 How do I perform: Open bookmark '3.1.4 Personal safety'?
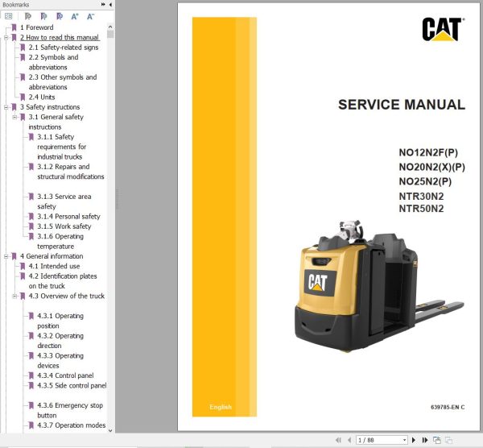pos(68,217)
